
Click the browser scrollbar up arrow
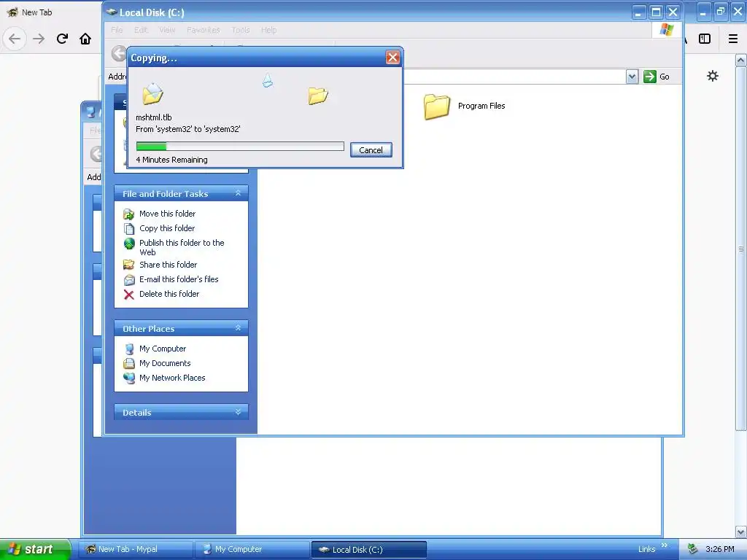tap(740, 61)
